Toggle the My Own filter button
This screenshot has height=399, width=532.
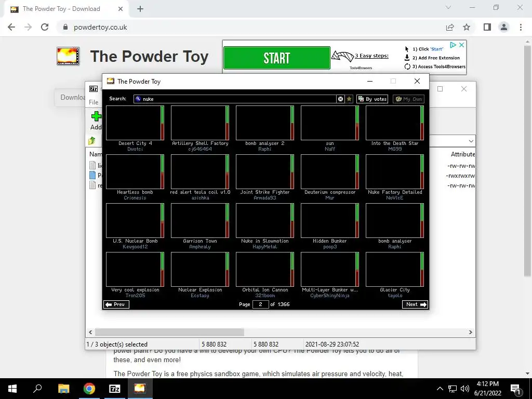(x=408, y=99)
